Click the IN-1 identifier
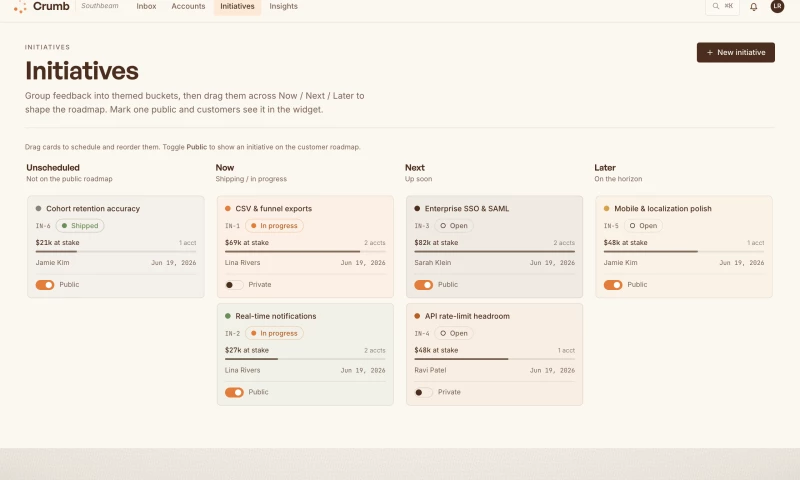The width and height of the screenshot is (800, 480). [232, 226]
